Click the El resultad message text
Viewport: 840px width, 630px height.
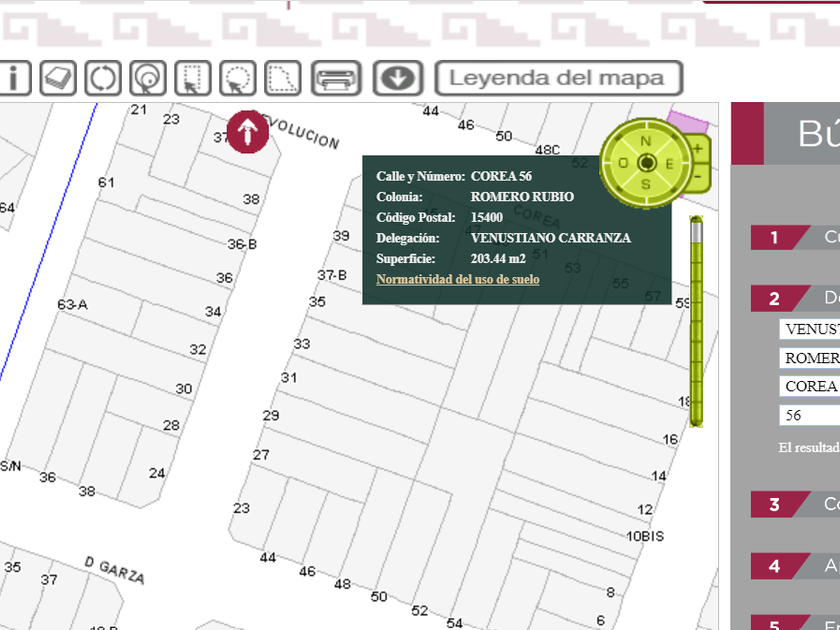(809, 448)
